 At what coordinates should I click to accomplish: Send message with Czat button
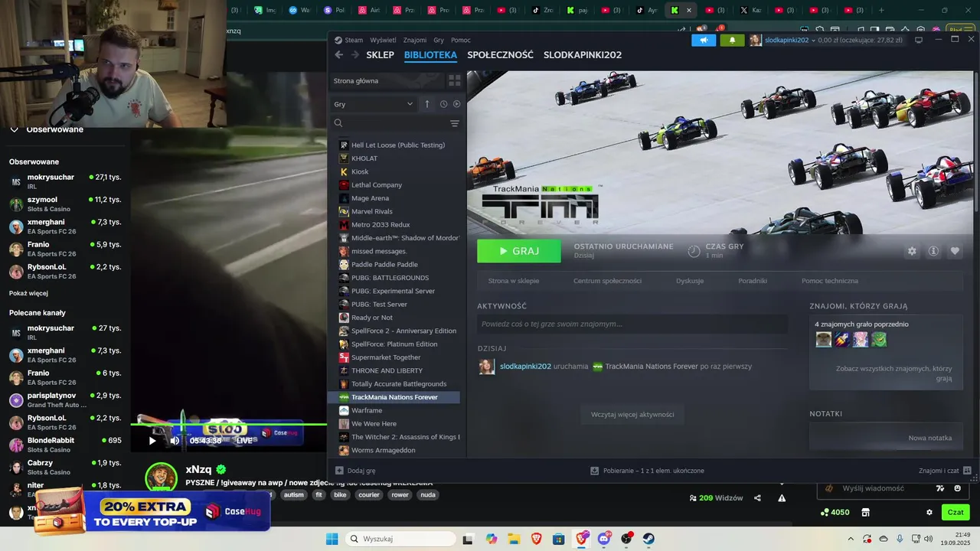coord(955,513)
